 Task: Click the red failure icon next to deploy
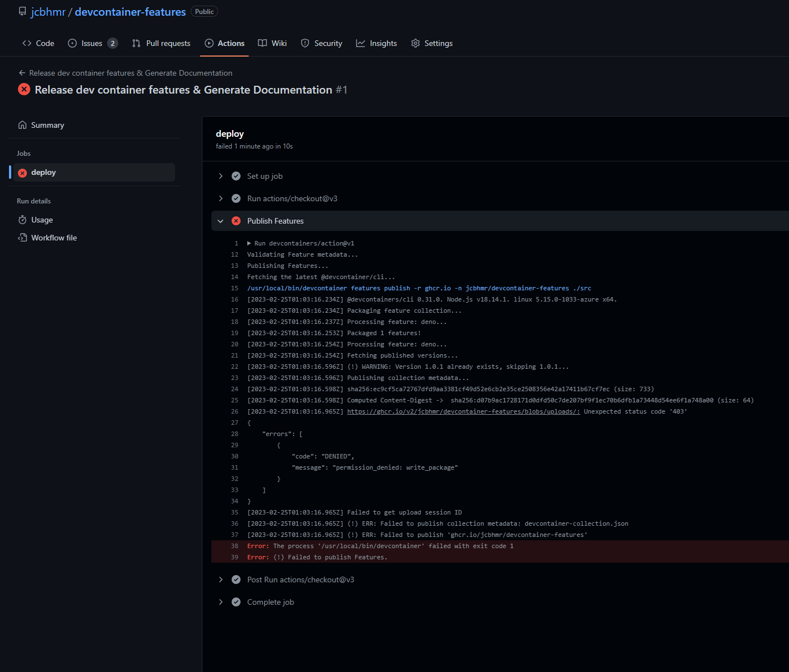pos(22,172)
